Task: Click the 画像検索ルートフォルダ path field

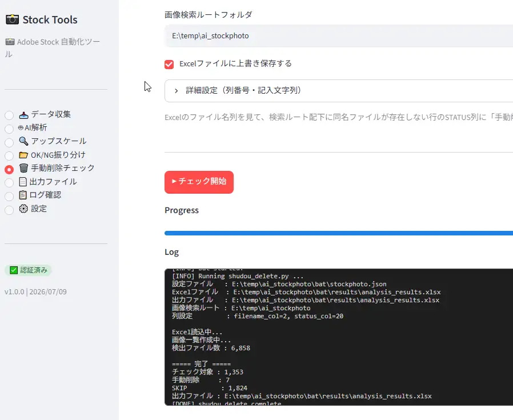Action: point(339,35)
